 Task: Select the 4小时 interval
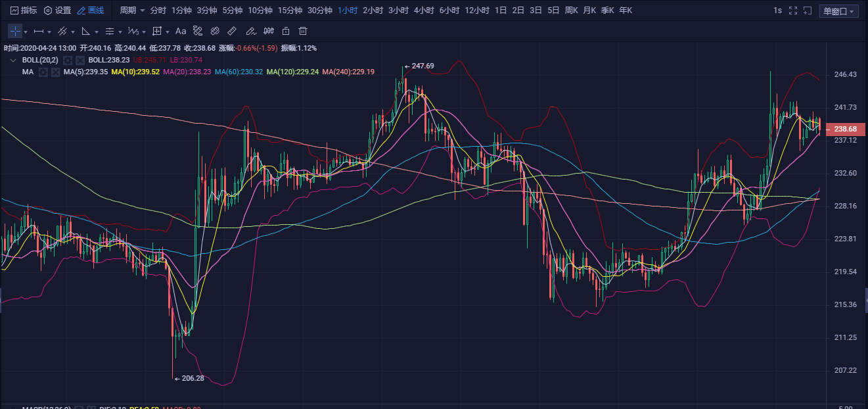pos(424,11)
